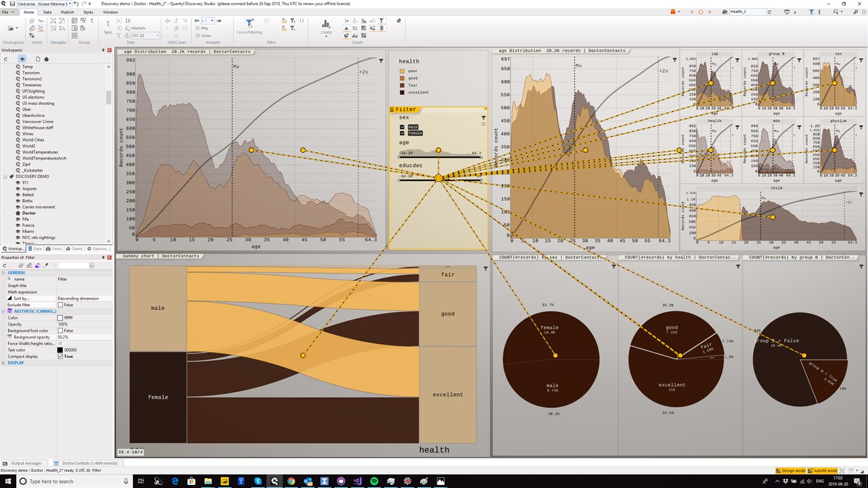Screen dimensions: 868x488
Task: Switch to the Data ribbon tab
Action: (46, 12)
